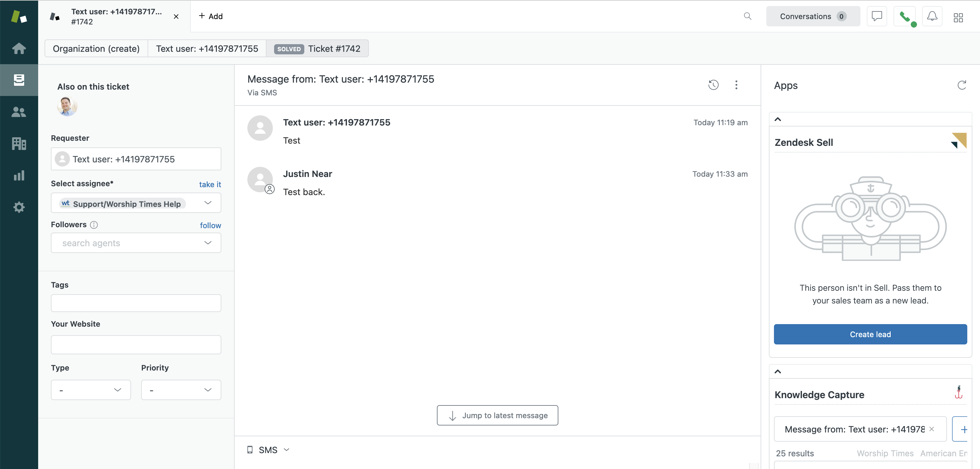Click the Tags input field

click(x=136, y=303)
